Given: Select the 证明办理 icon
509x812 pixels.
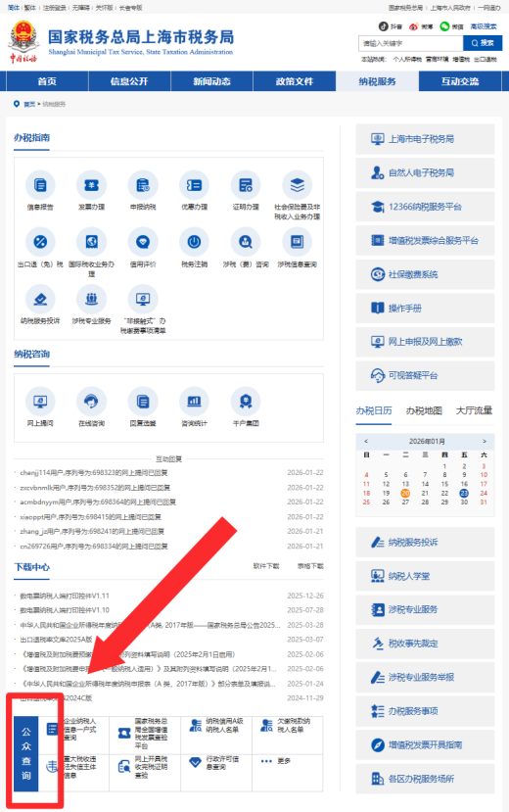Looking at the screenshot, I should tap(245, 185).
